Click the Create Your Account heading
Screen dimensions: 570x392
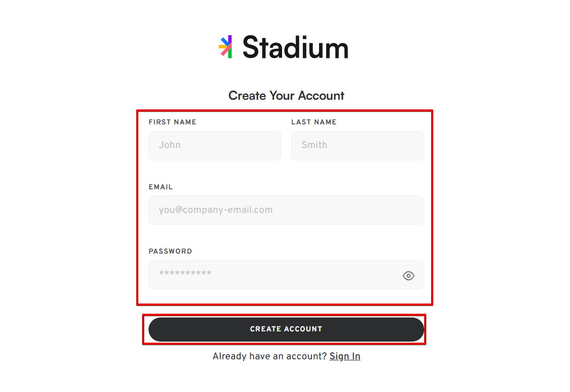[x=286, y=95]
